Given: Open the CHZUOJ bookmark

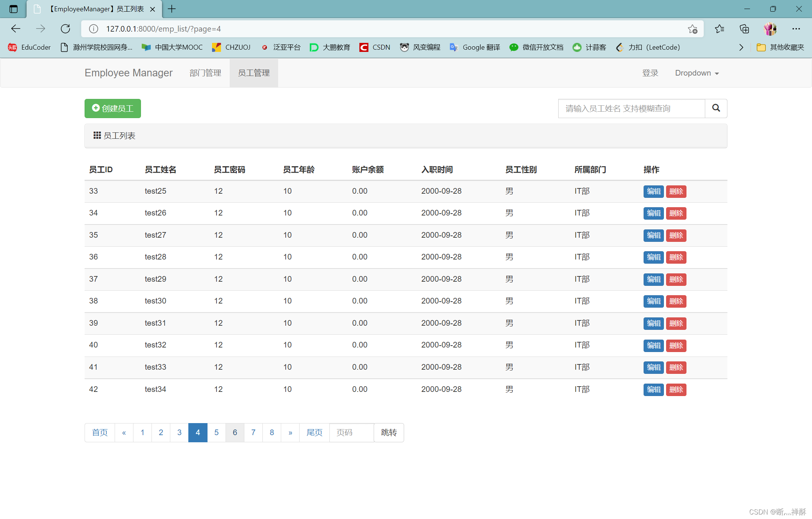Looking at the screenshot, I should [x=231, y=47].
